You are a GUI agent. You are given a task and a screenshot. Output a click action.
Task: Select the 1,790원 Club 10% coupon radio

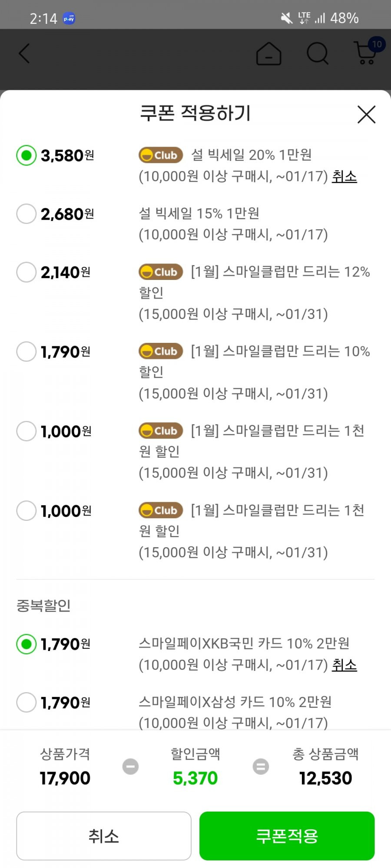[26, 352]
